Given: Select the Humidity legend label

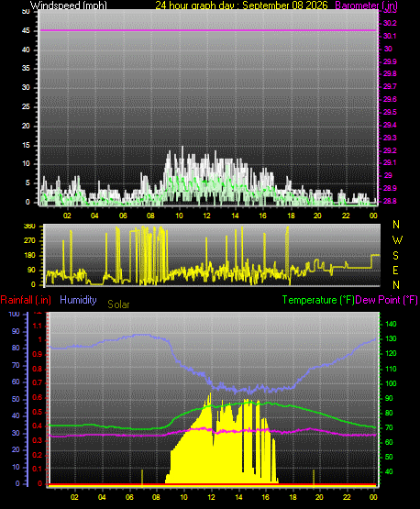Looking at the screenshot, I should [78, 300].
